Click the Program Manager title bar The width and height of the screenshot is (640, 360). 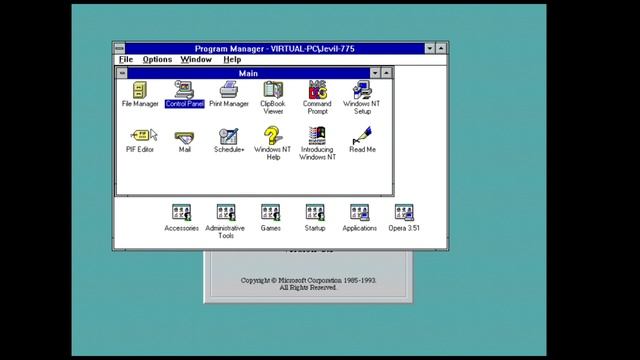[274, 49]
